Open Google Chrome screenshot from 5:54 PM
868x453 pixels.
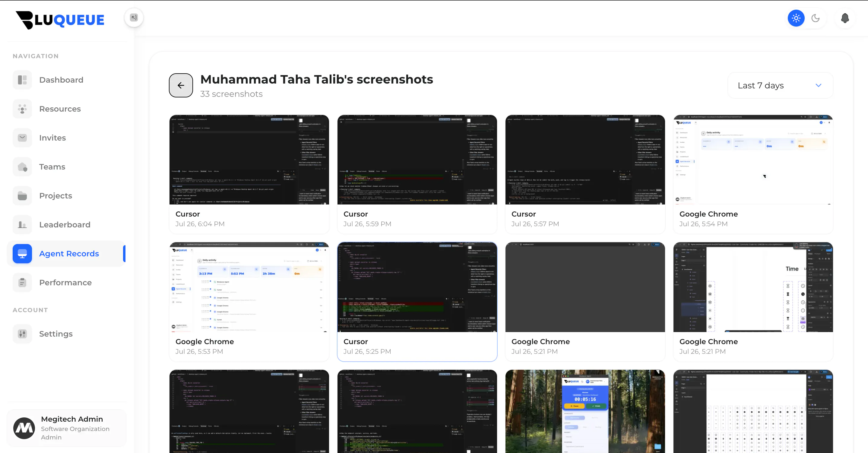tap(753, 174)
